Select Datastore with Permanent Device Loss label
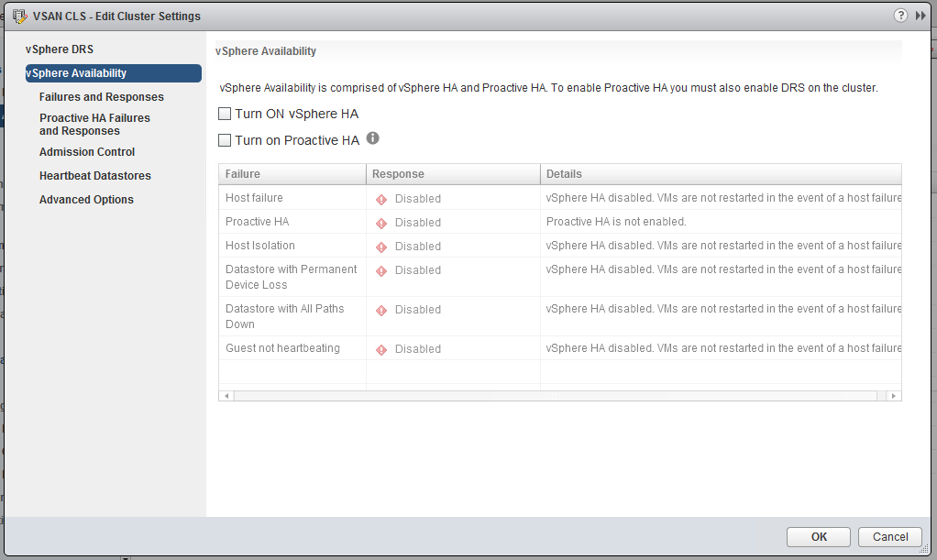The image size is (937, 560). [291, 278]
